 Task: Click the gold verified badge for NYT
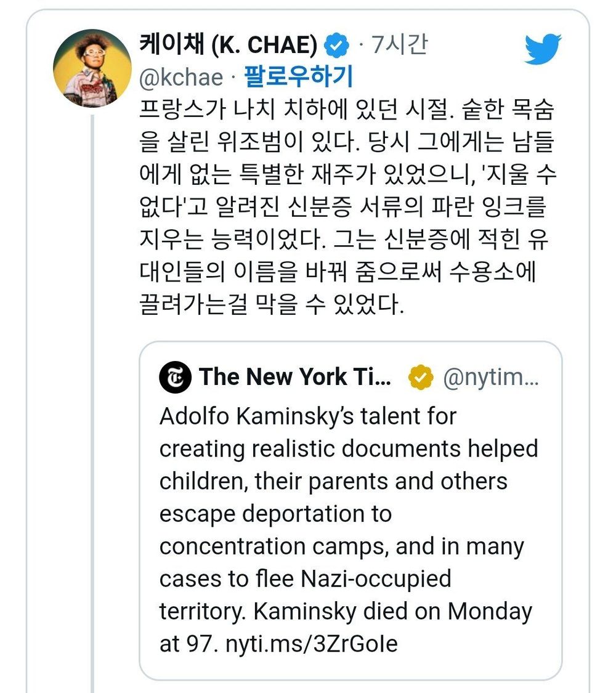[x=420, y=378]
